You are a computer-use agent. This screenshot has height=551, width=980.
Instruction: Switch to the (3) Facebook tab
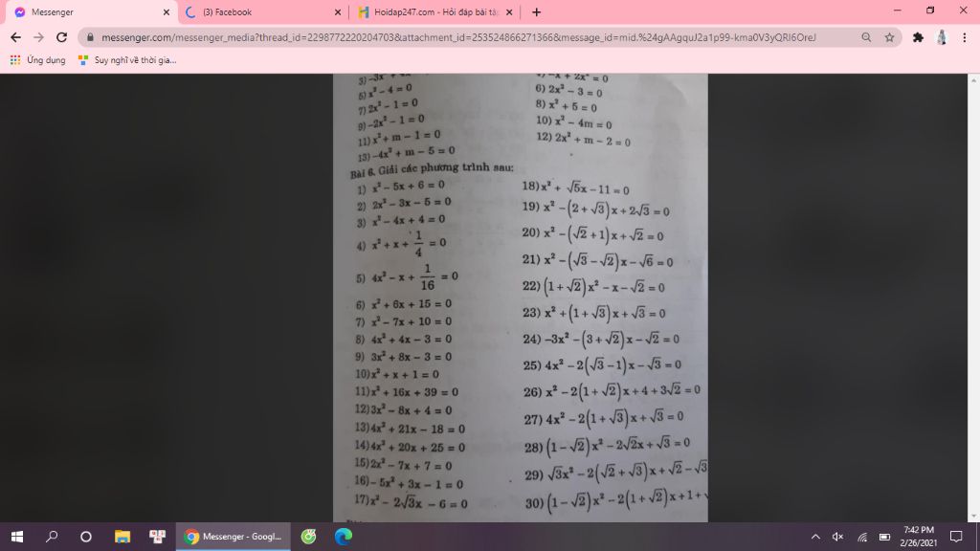pos(262,11)
